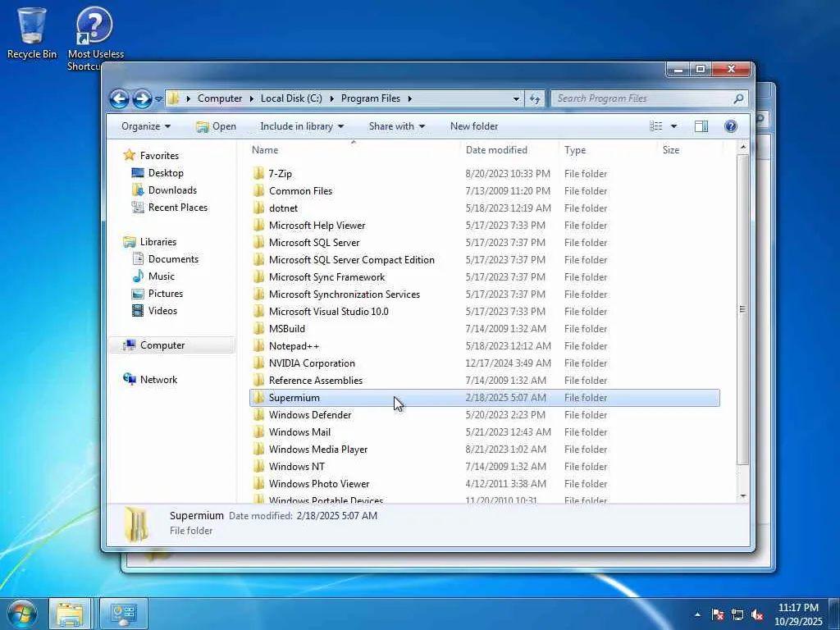
Task: Select the Windows Photo Viewer folder icon
Action: (x=258, y=483)
